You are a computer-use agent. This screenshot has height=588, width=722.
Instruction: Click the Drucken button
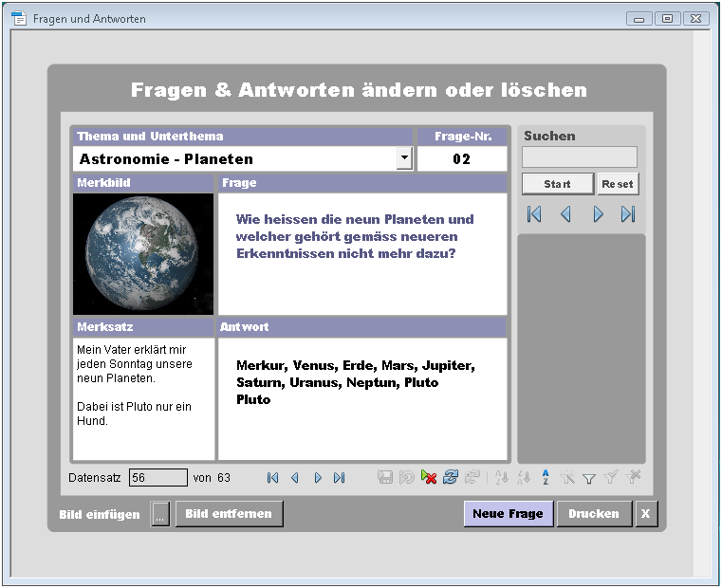coord(594,514)
